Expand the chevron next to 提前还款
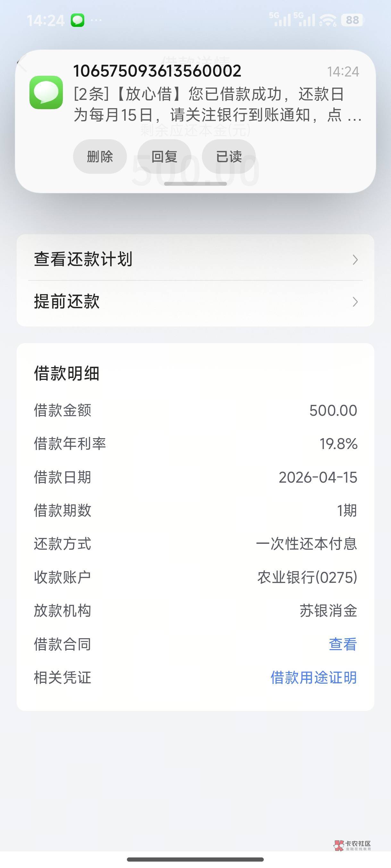Screen dimensions: 391x868 coord(354,301)
